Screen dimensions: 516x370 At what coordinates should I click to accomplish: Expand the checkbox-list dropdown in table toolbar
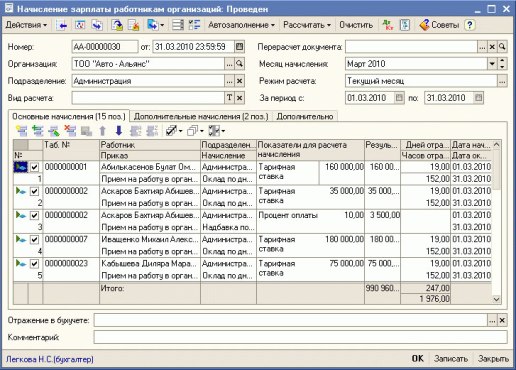(223, 131)
